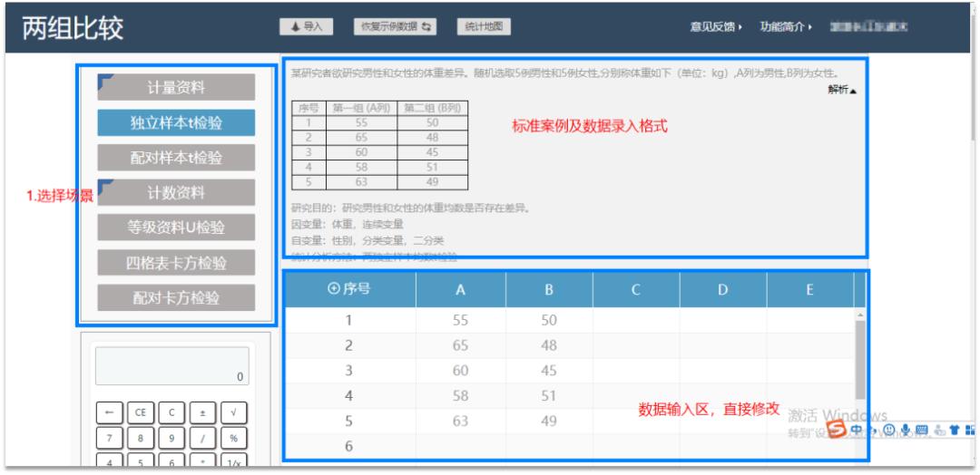This screenshot has height=475, width=980.
Task: Choose 独立样本t检验 in the sidebar
Action: click(176, 123)
